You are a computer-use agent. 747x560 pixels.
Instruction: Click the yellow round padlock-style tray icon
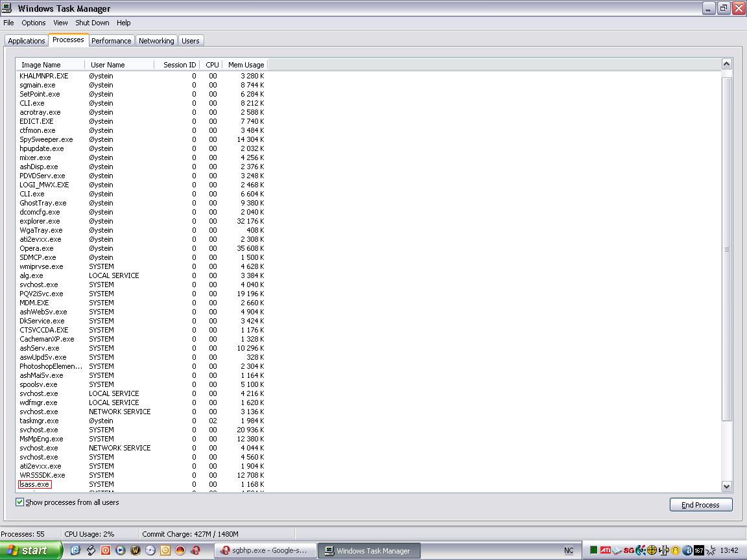pyautogui.click(x=676, y=550)
